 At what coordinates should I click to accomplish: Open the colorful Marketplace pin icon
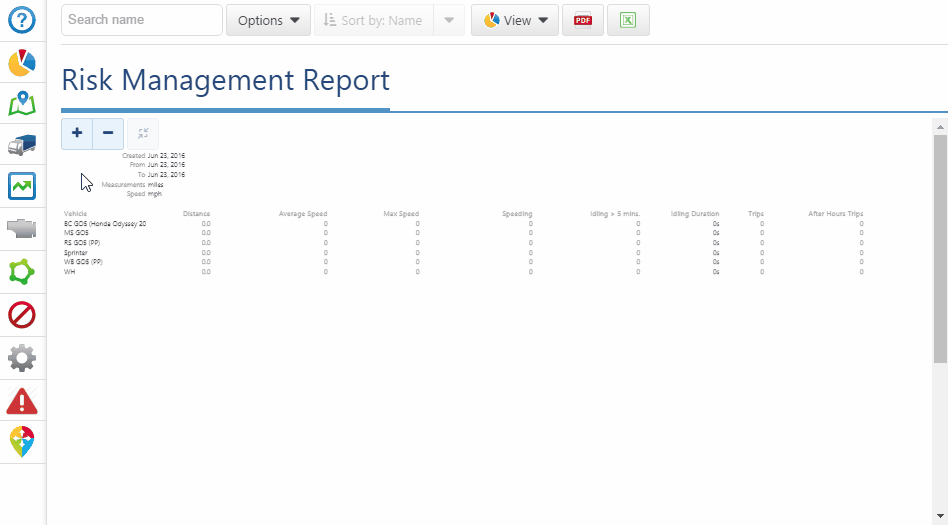(x=22, y=441)
